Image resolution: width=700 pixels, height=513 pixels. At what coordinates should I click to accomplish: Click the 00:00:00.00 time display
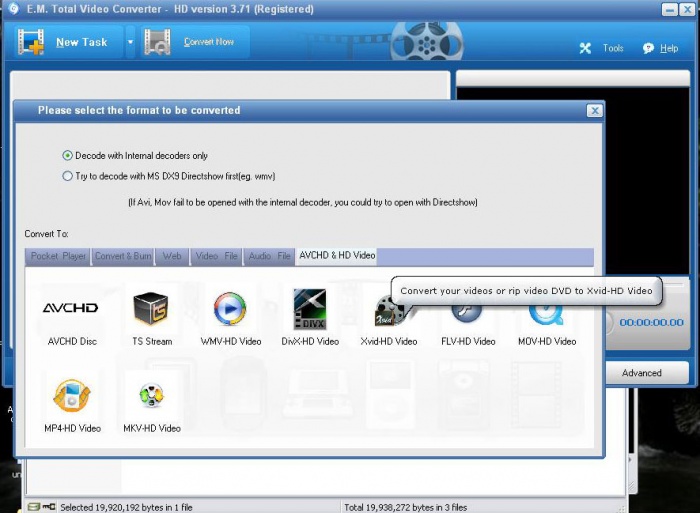pyautogui.click(x=651, y=322)
